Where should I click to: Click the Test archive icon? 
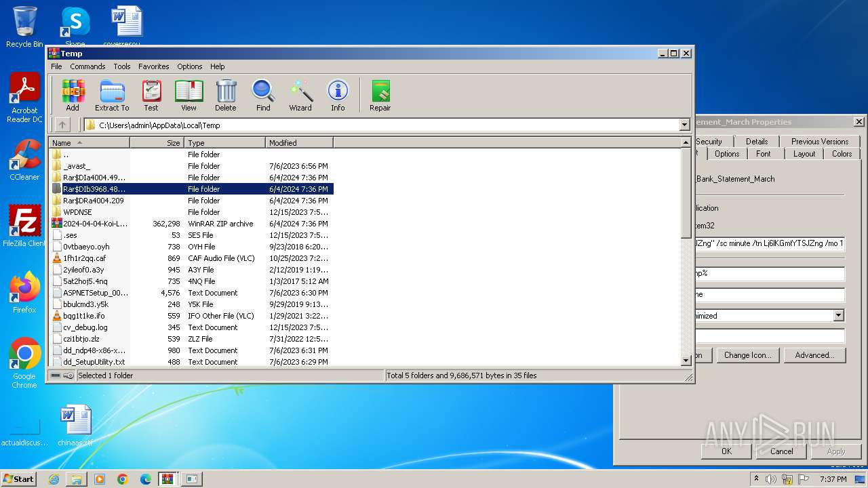(151, 96)
